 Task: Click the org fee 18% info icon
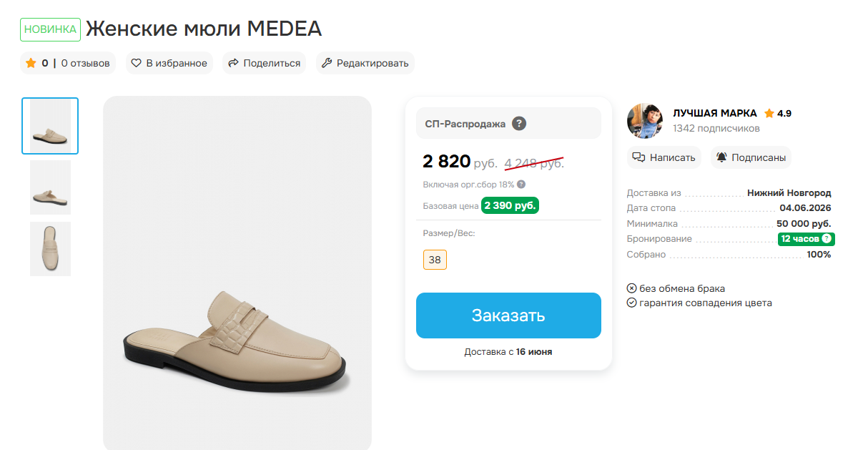[x=521, y=185]
